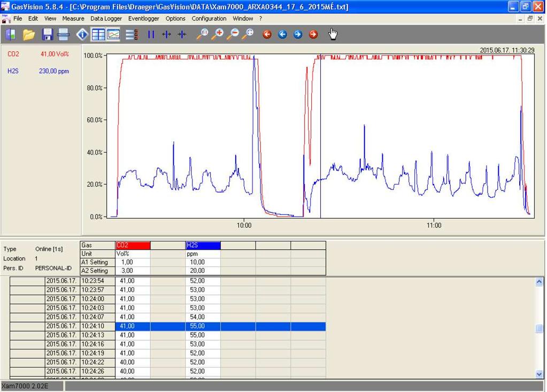The width and height of the screenshot is (547, 392).
Task: Select the 10:24:22 time cell
Action: point(98,363)
